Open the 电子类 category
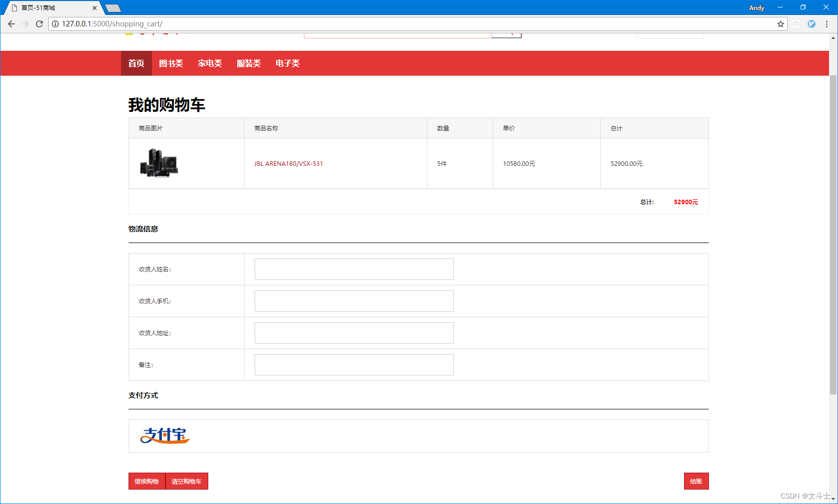This screenshot has height=504, width=838. tap(287, 63)
